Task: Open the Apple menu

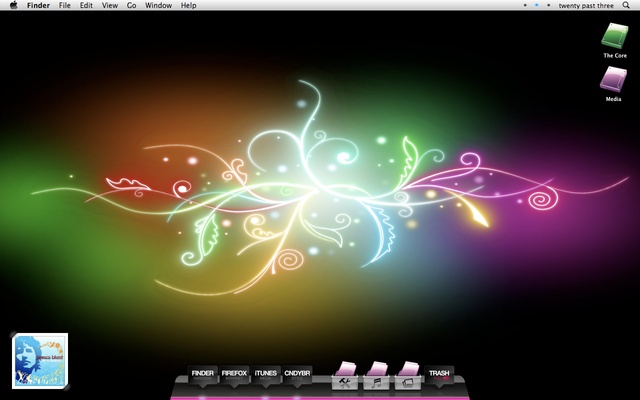Action: click(x=13, y=5)
